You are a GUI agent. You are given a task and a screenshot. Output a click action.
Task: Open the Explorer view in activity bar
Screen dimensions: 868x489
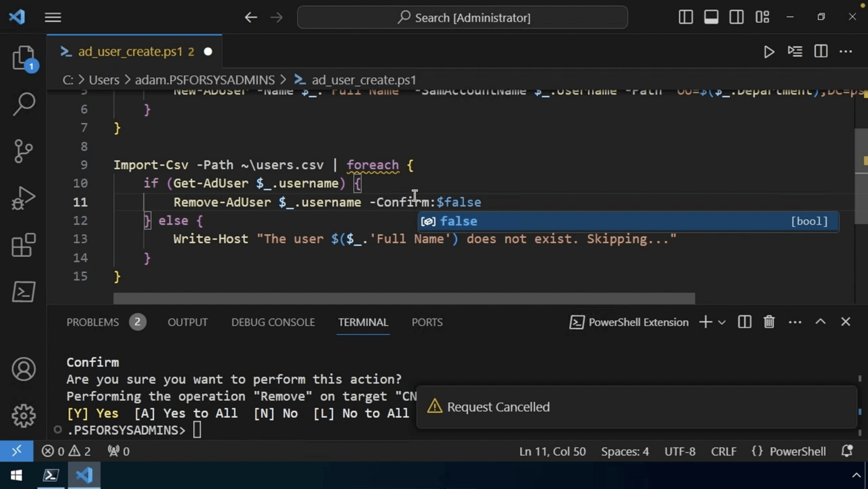pyautogui.click(x=24, y=58)
